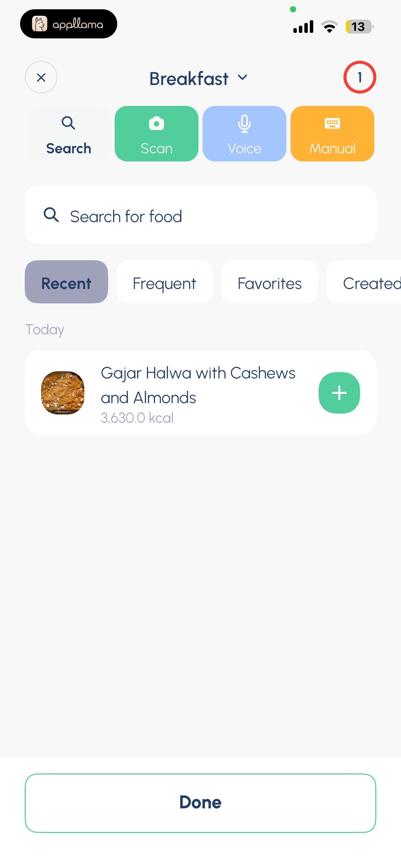Tap the battery indicator in status bar

tap(359, 27)
